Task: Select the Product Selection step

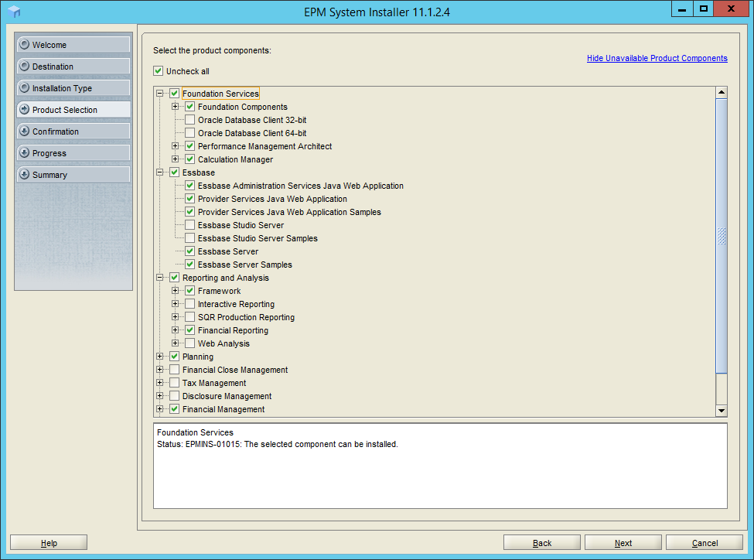Action: [73, 109]
